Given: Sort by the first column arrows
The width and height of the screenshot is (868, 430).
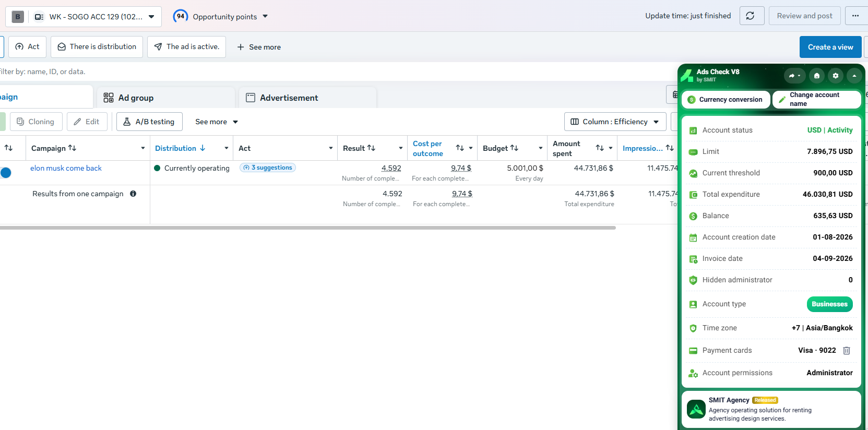Looking at the screenshot, I should click(8, 148).
